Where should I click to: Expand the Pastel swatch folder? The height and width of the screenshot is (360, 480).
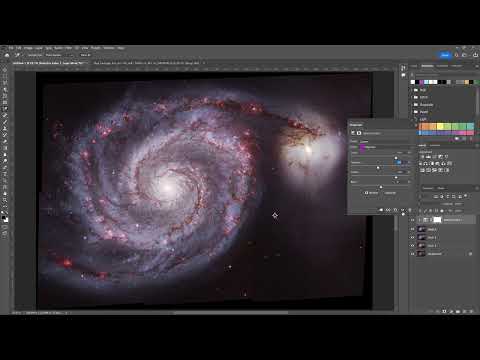point(412,112)
